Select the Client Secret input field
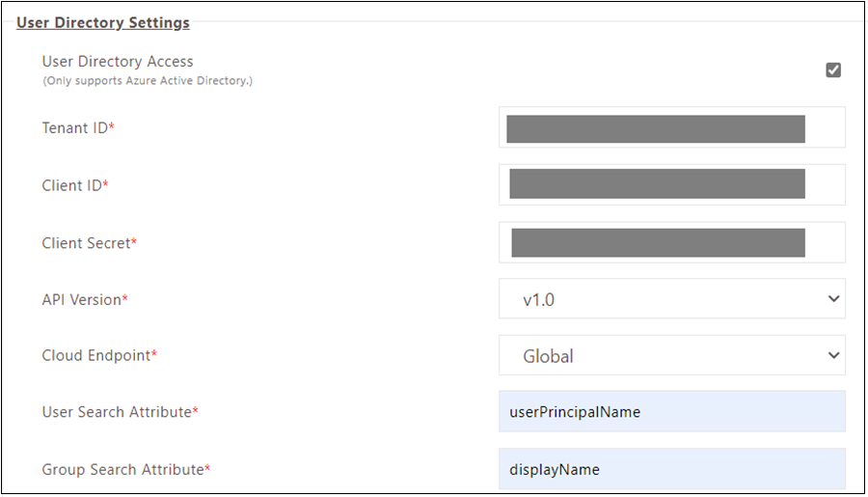 click(x=672, y=242)
